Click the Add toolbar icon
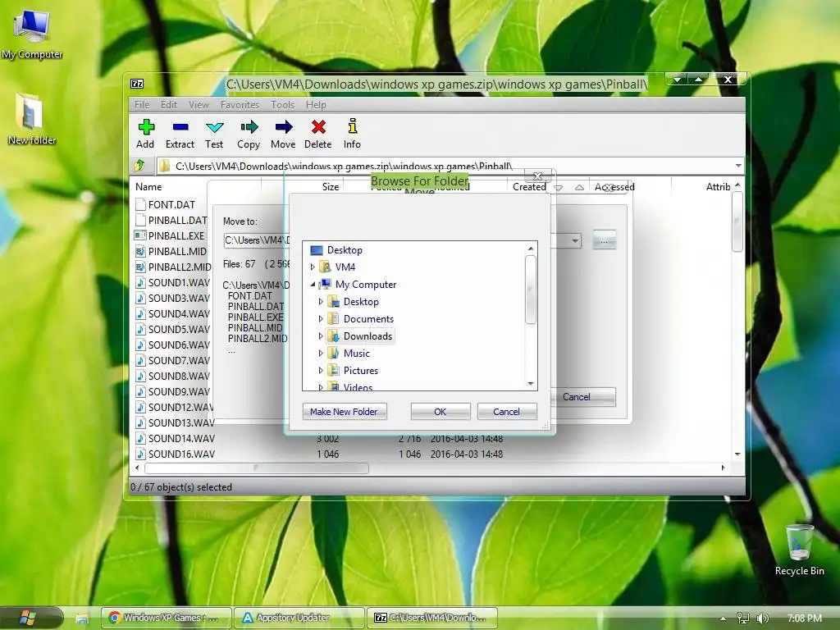The height and width of the screenshot is (630, 840). click(146, 127)
